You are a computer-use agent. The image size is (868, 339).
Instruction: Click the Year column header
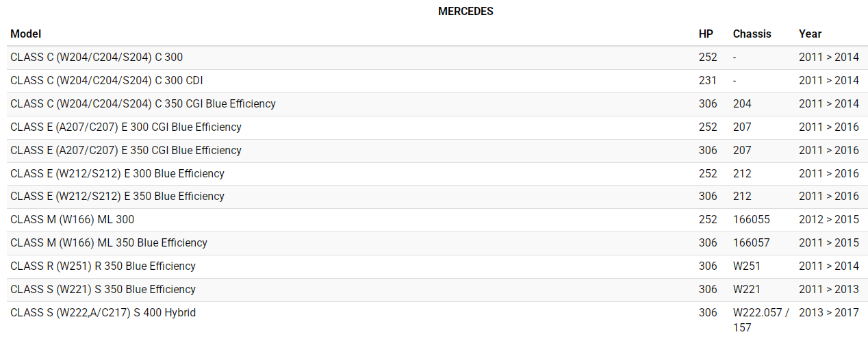(x=810, y=34)
